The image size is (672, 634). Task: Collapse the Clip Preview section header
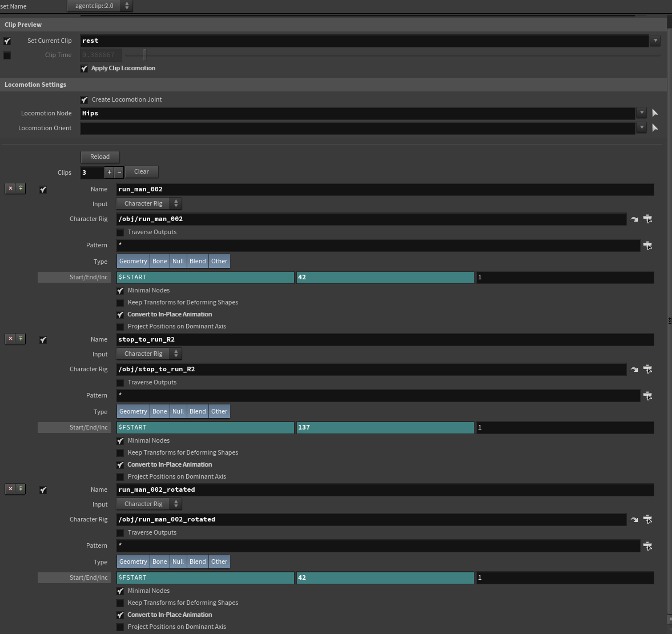pos(333,25)
